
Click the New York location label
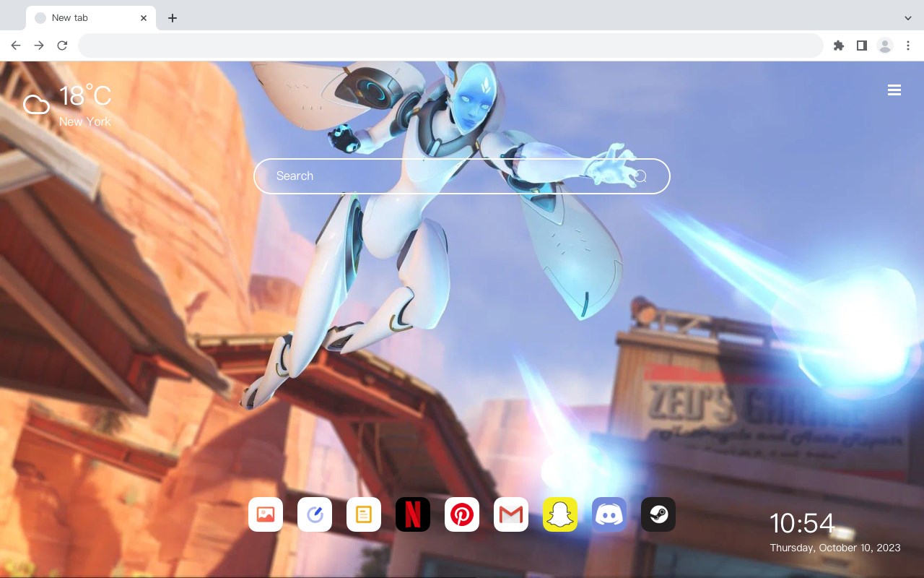click(x=85, y=122)
